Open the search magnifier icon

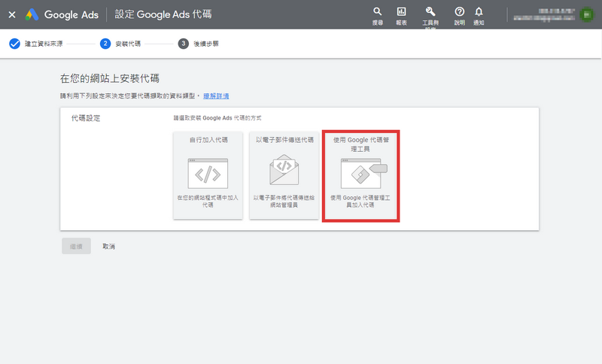378,12
